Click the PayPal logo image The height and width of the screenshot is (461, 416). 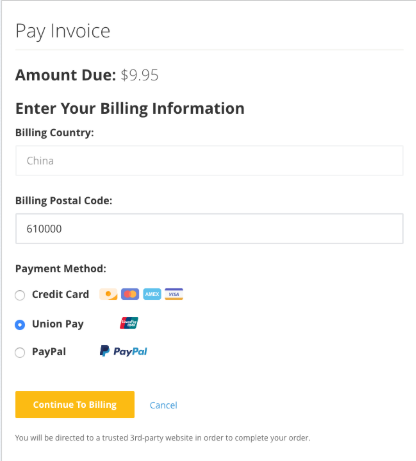(124, 351)
